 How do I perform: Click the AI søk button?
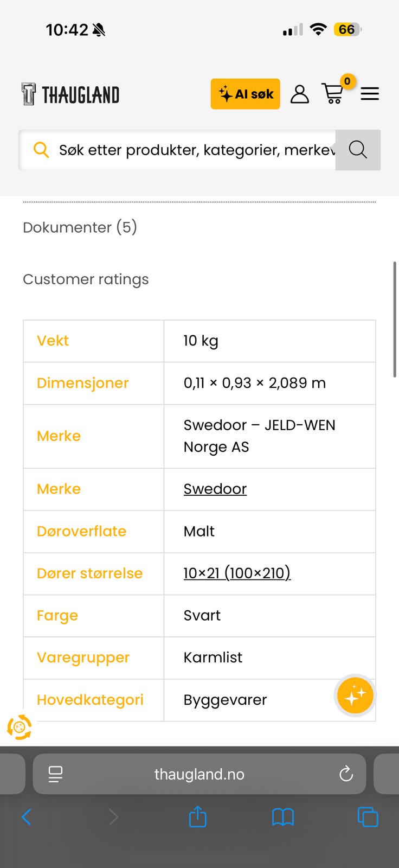click(245, 94)
